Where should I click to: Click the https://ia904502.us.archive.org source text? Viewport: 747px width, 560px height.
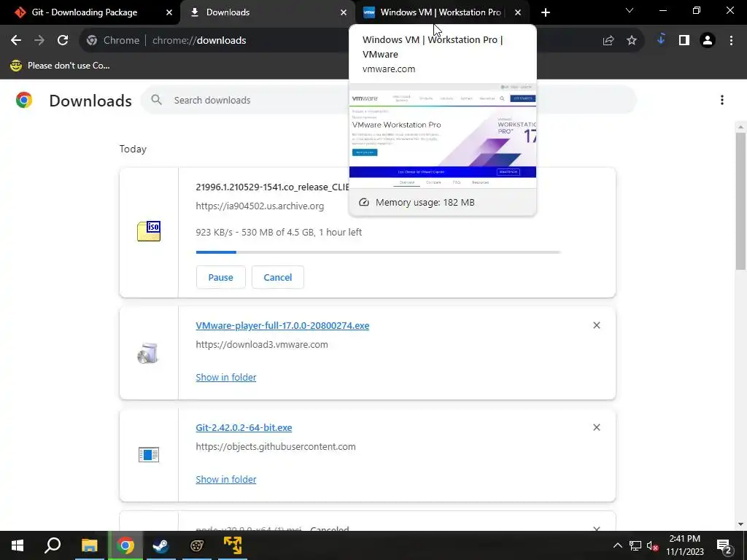click(x=260, y=206)
